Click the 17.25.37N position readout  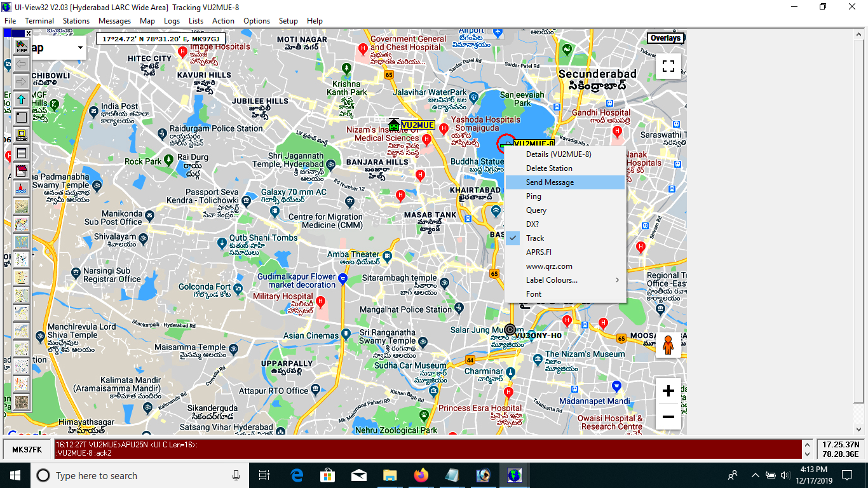(841, 444)
